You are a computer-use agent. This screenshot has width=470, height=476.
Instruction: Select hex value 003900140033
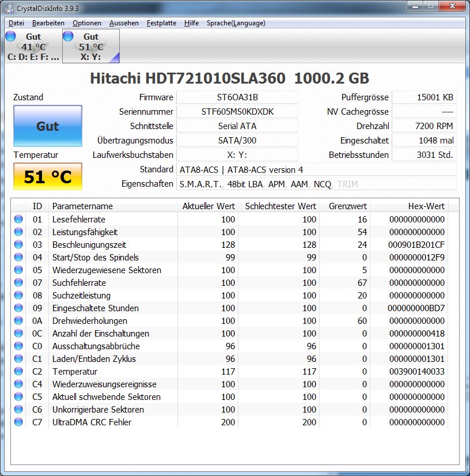coord(417,372)
